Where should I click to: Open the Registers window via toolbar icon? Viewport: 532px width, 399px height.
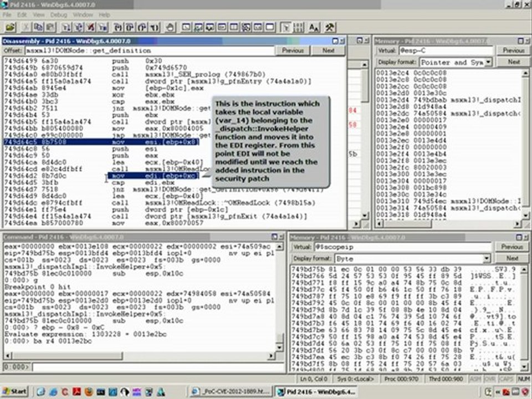[x=222, y=28]
